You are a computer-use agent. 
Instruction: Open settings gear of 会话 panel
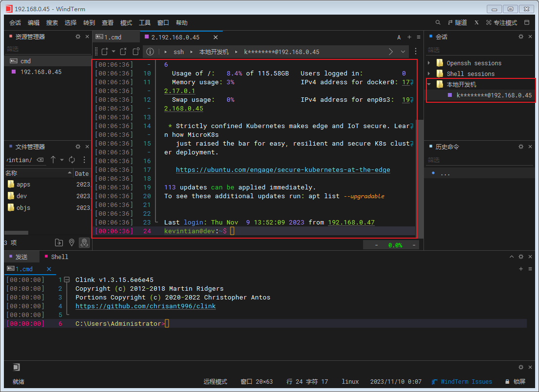pos(520,37)
